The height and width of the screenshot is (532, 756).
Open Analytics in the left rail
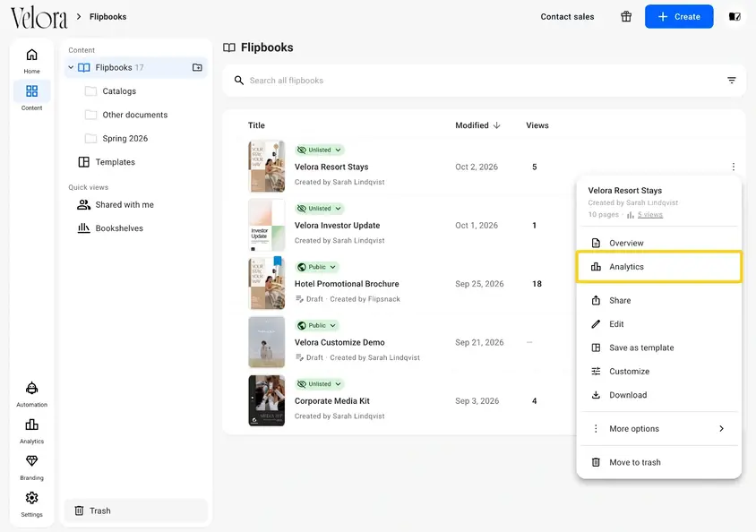point(32,430)
